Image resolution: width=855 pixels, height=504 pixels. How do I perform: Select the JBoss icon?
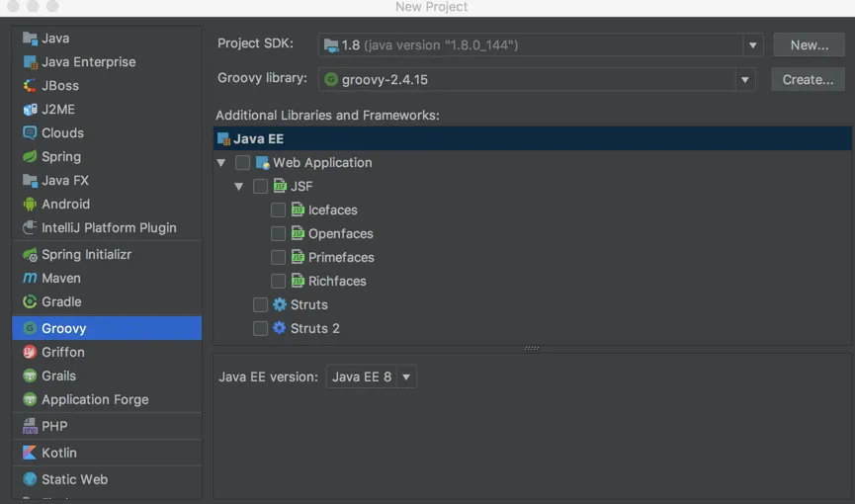[x=30, y=85]
